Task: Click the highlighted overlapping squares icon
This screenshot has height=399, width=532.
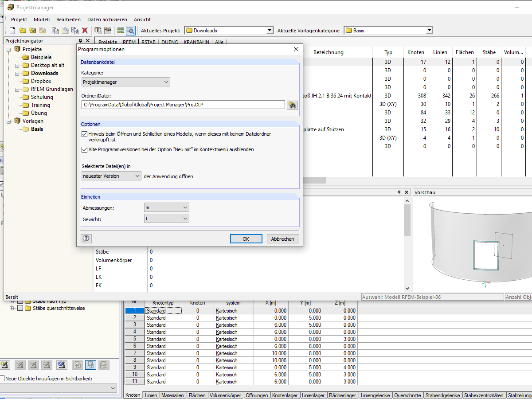Action: pyautogui.click(x=90, y=365)
